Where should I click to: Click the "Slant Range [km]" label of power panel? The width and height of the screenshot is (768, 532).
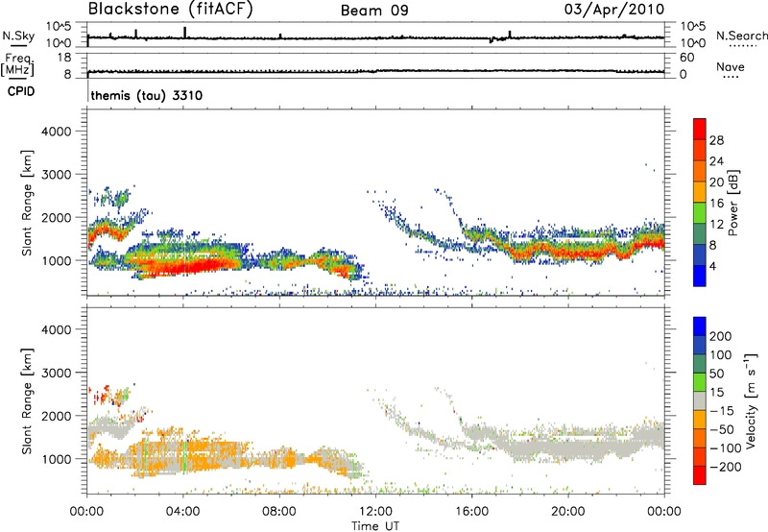coord(27,203)
